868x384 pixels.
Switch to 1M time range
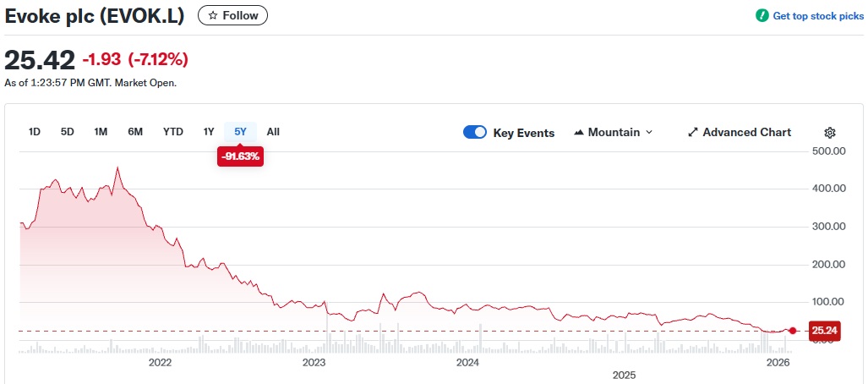tap(101, 132)
